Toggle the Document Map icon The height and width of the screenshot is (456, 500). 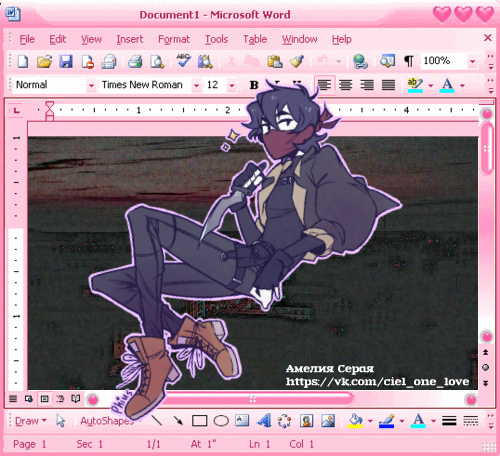click(x=387, y=61)
